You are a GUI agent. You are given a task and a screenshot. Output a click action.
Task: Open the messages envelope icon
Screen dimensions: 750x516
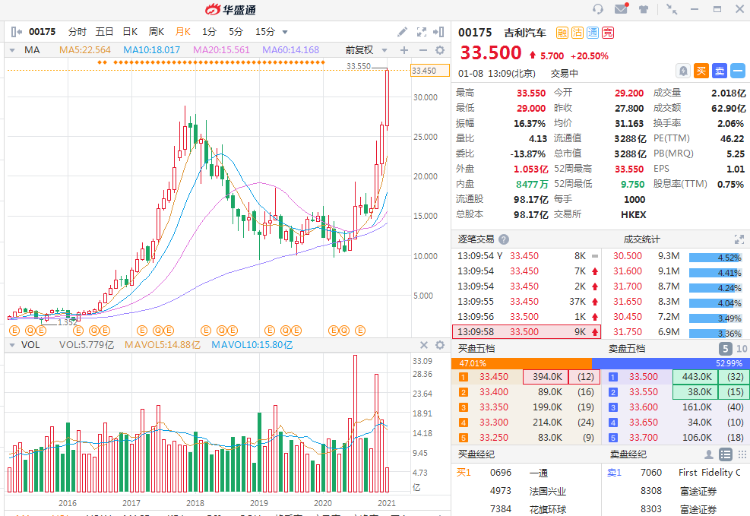click(621, 9)
